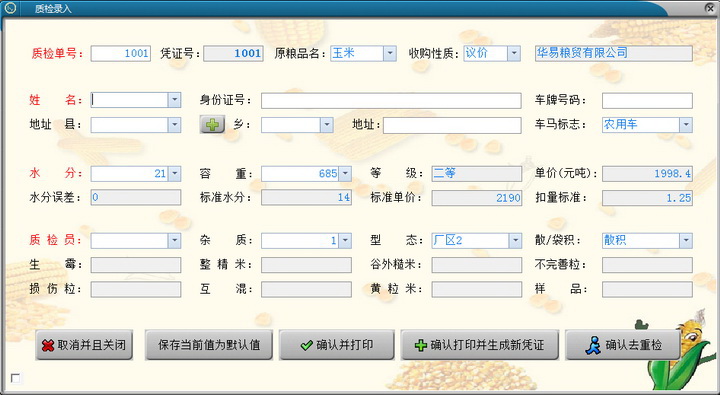Close the 质检录入 window
The image size is (720, 395).
point(710,8)
